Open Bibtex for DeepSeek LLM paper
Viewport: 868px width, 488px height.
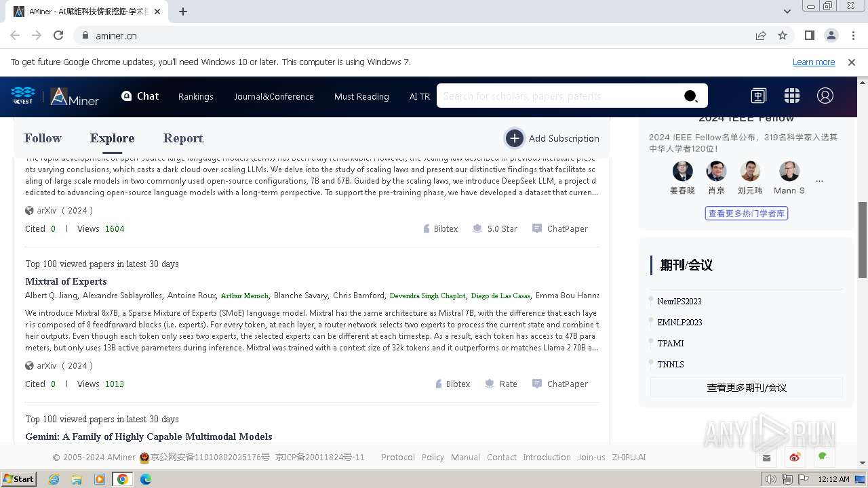tap(440, 229)
